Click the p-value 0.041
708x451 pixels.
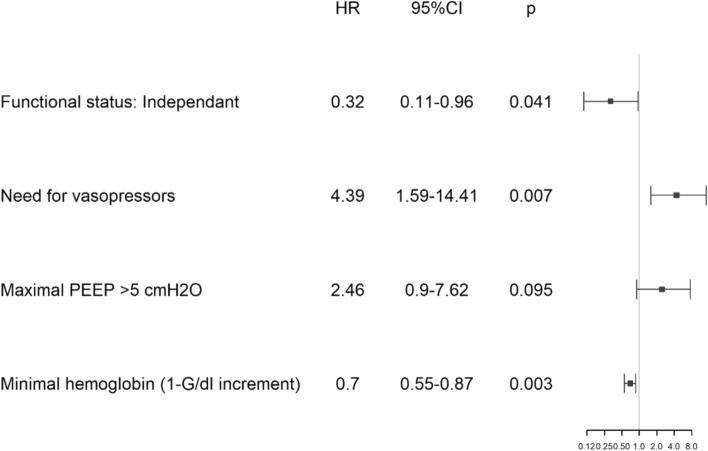pyautogui.click(x=529, y=101)
